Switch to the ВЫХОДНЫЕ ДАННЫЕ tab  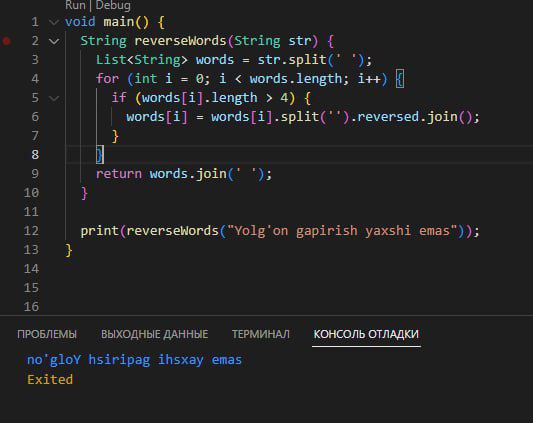coord(154,334)
